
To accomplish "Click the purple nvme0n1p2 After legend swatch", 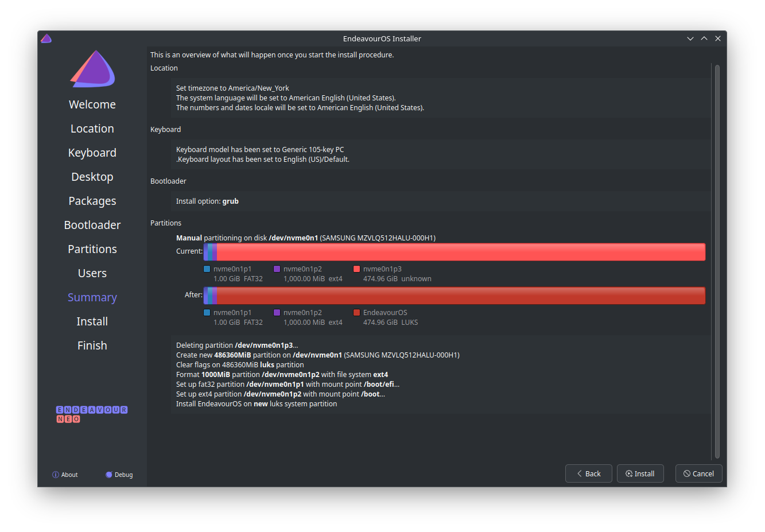I will tap(277, 313).
